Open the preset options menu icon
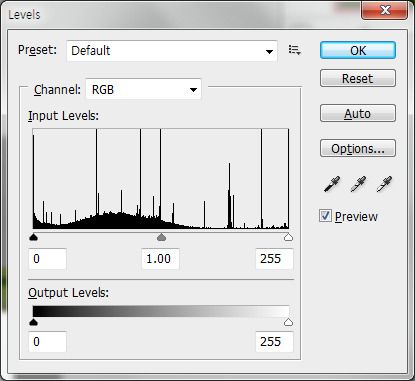Screen dimensions: 415x381 (x=295, y=50)
